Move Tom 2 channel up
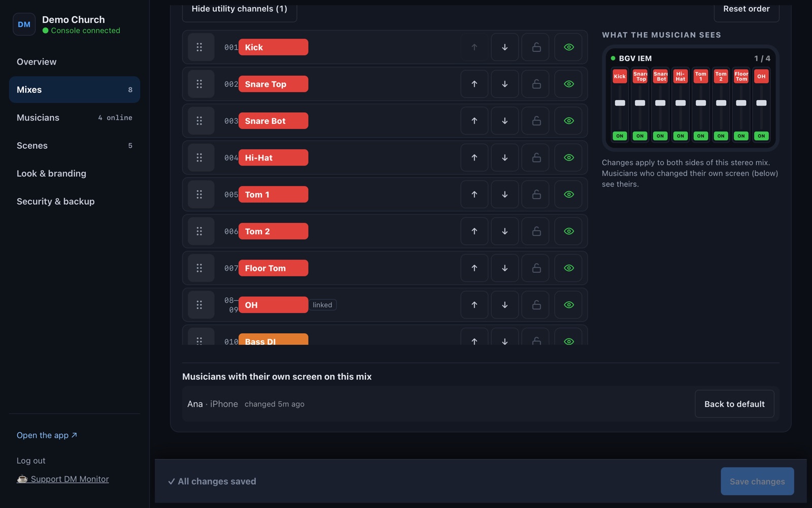Screen dimensions: 812x508 [x=474, y=231]
